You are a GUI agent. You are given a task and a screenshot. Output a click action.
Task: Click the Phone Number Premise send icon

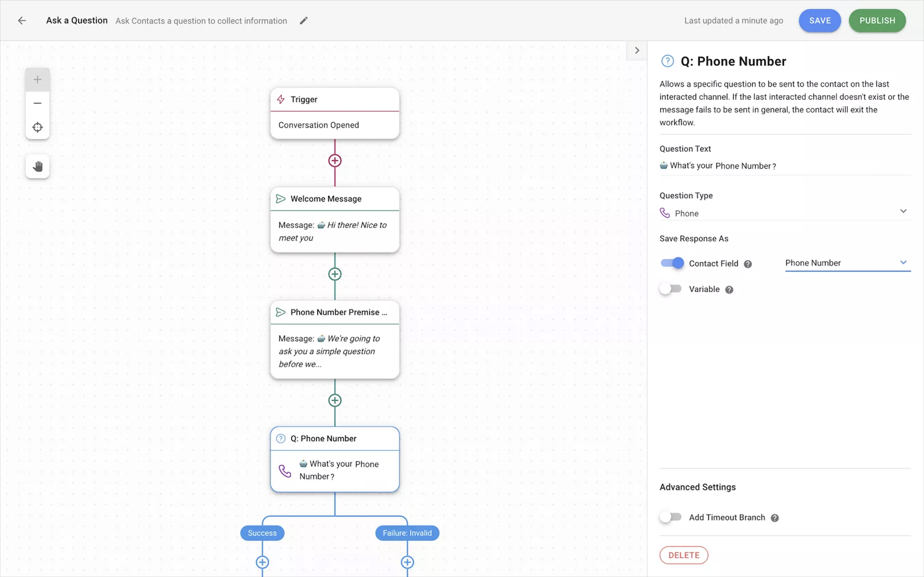pos(281,312)
